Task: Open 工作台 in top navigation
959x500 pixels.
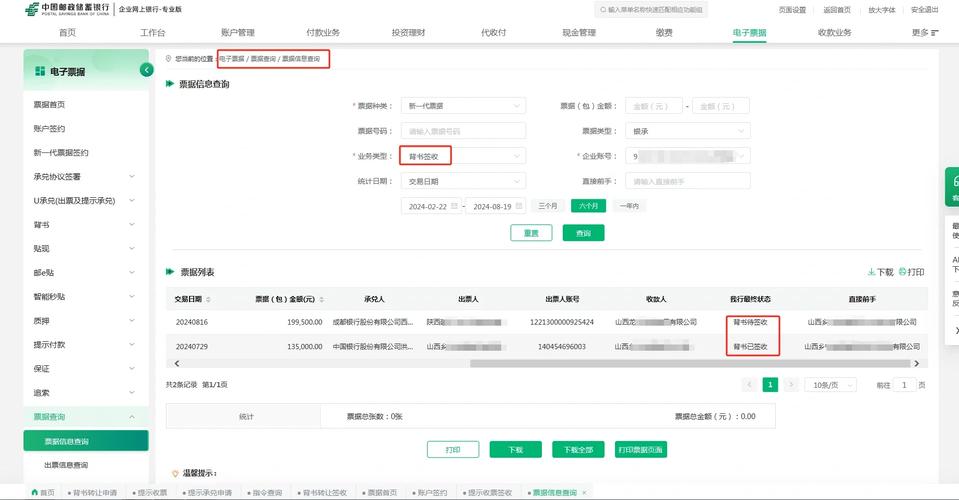Action: 152,32
